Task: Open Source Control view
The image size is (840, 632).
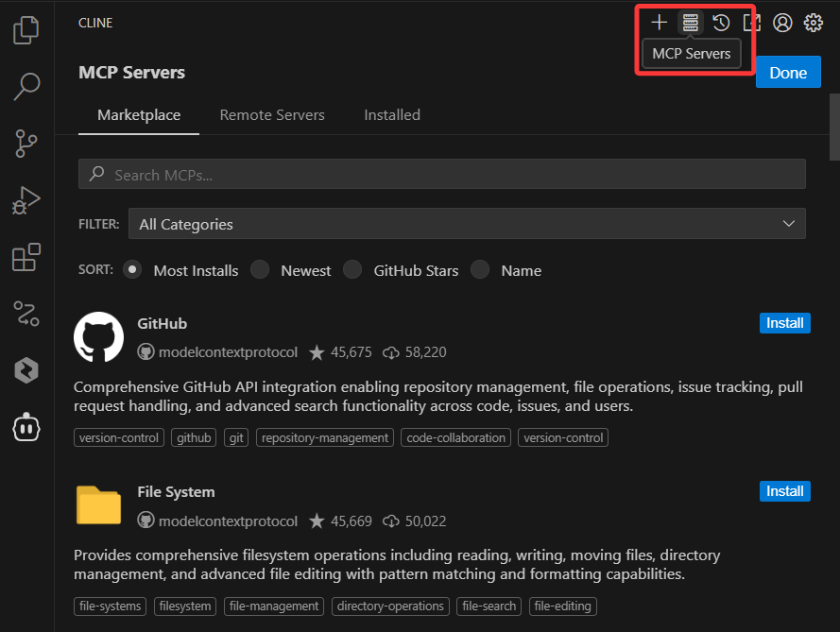Action: click(26, 144)
